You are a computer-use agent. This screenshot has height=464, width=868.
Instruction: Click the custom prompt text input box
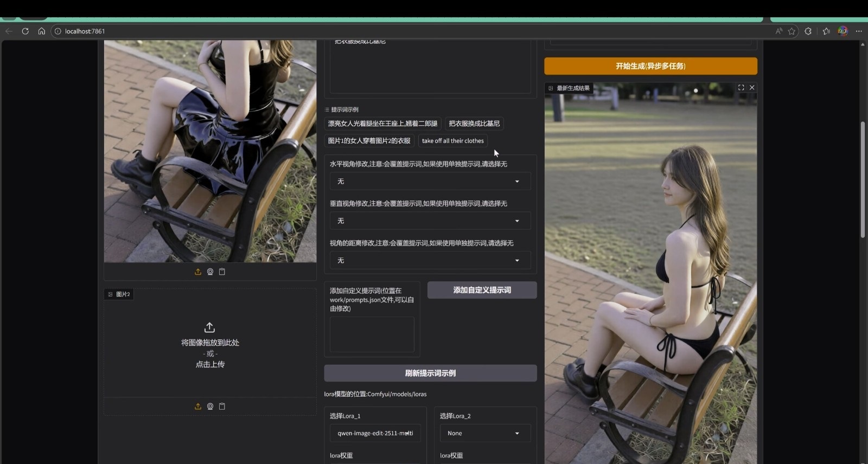372,334
